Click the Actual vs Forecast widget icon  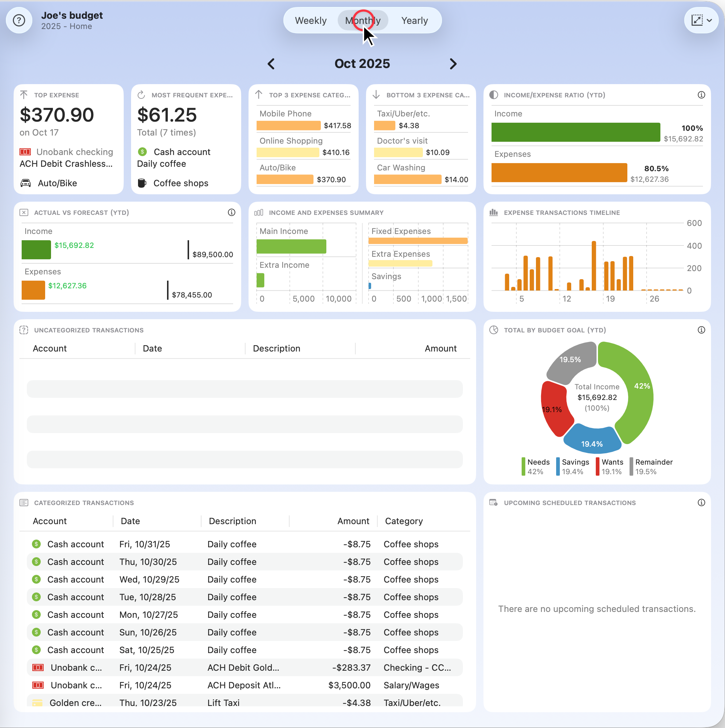click(24, 212)
